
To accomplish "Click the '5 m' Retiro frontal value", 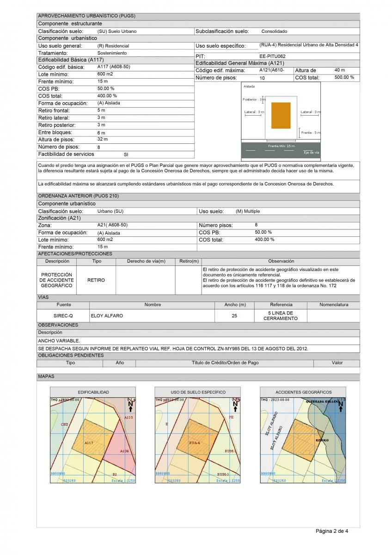I will point(101,111).
